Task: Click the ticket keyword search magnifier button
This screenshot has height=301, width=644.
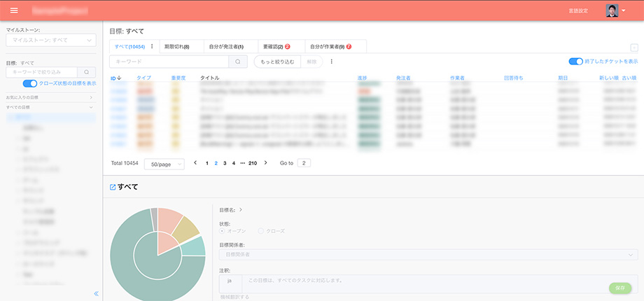Action: point(238,62)
